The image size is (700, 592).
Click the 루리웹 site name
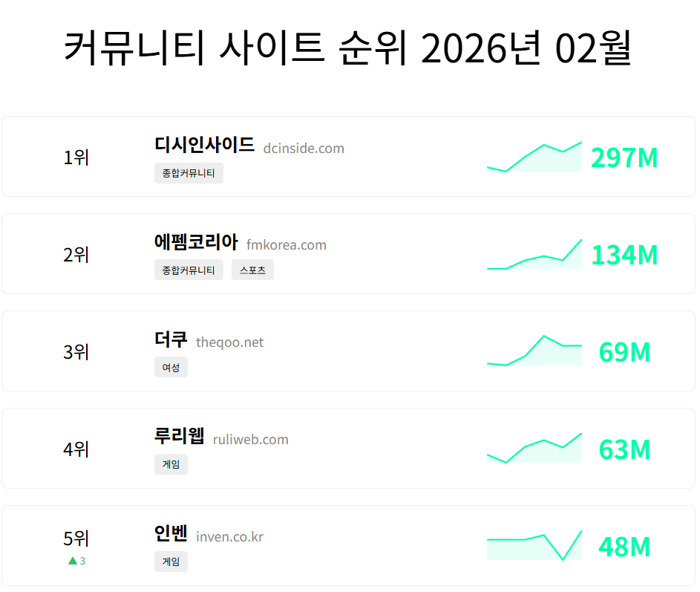(177, 438)
